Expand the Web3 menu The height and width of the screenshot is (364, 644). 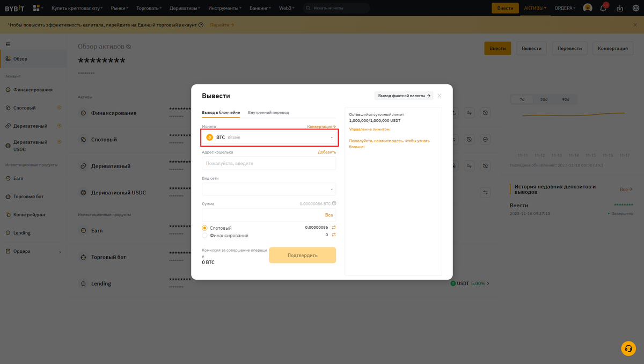pyautogui.click(x=287, y=8)
